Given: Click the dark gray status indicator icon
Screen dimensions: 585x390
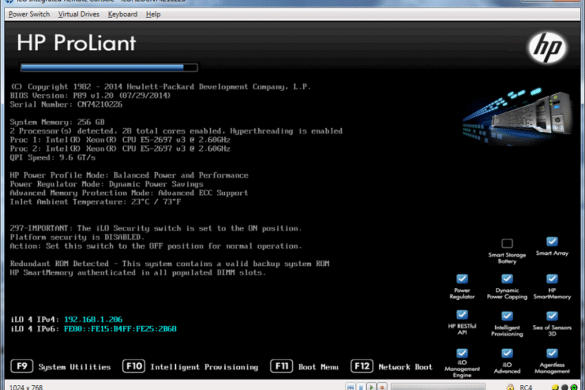Looking at the screenshot, I should [564, 388].
